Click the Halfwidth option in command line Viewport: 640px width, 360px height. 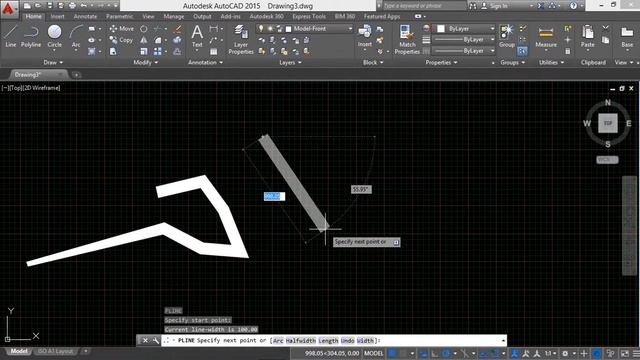pyautogui.click(x=300, y=340)
